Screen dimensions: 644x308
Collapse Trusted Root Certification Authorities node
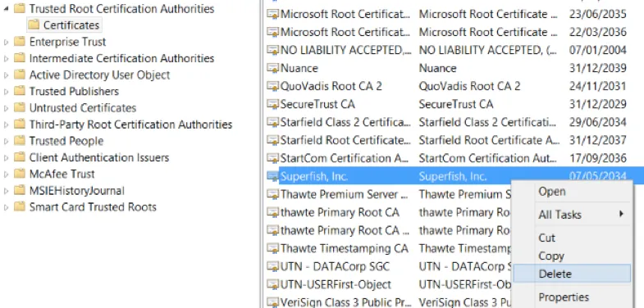tap(6, 9)
